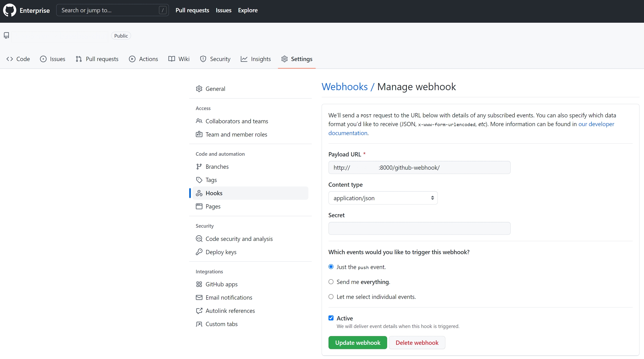Click the Delete webhook button
This screenshot has width=644, height=359.
point(417,342)
